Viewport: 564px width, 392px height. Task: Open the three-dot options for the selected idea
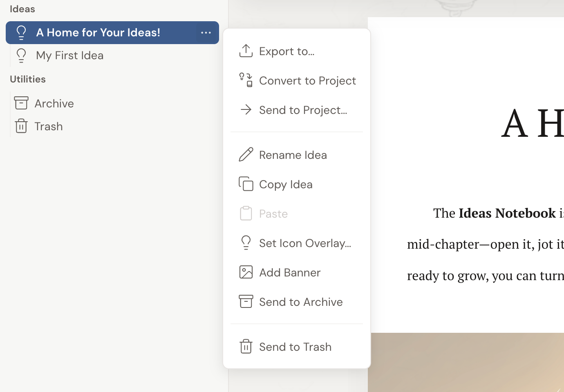click(206, 33)
